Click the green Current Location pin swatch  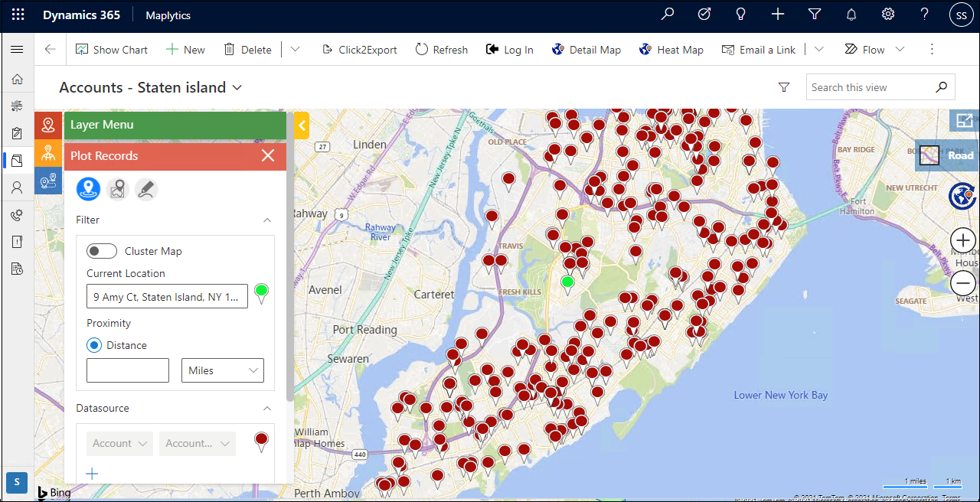point(261,293)
